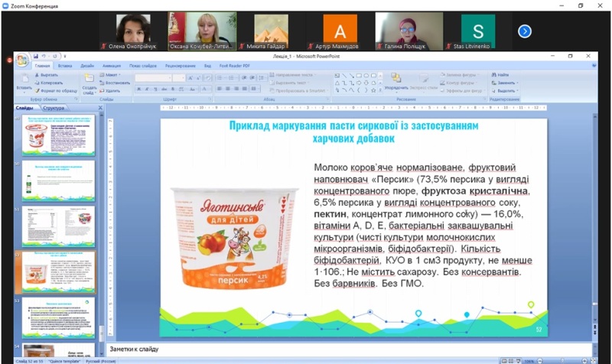Click the Save icon in quick access toolbar
The image size is (612, 364).
pyautogui.click(x=35, y=56)
